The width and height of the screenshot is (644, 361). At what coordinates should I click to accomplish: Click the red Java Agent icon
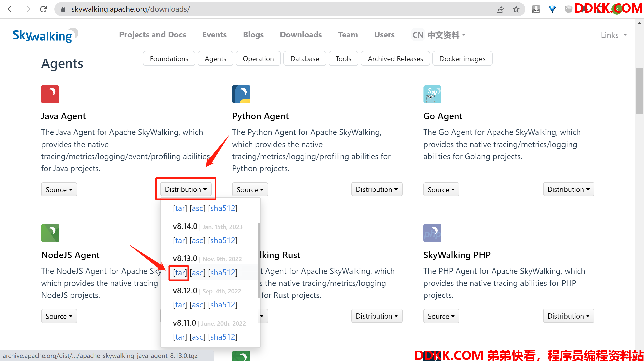click(50, 94)
